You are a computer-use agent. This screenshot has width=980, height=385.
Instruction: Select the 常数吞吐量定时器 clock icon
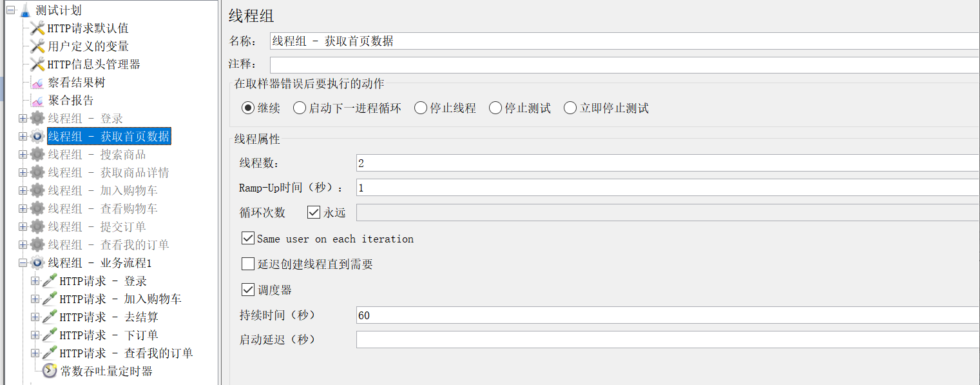click(x=50, y=371)
